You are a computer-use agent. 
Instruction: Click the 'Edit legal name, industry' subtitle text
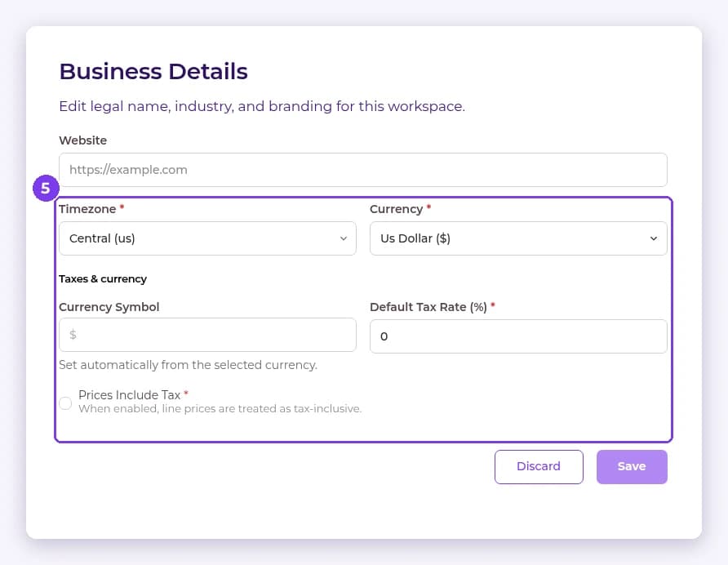point(262,106)
